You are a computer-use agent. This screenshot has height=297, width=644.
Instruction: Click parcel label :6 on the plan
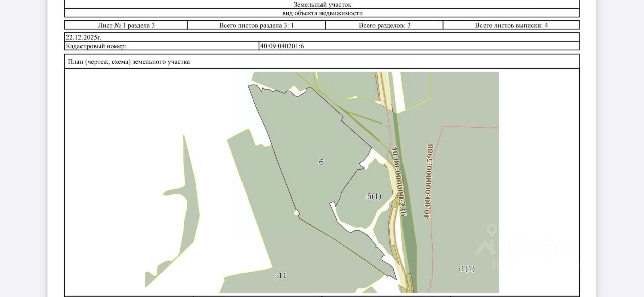tap(320, 162)
